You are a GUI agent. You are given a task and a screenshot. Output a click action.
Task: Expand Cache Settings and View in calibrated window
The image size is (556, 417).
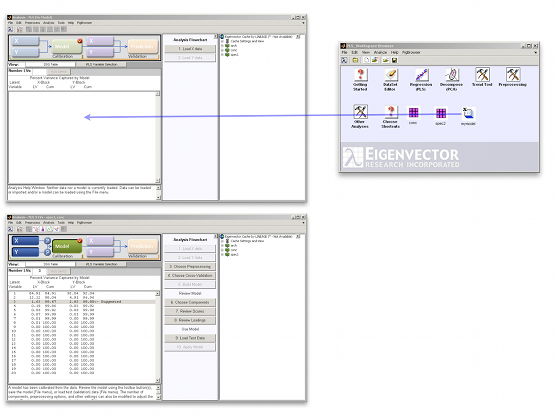tap(223, 241)
